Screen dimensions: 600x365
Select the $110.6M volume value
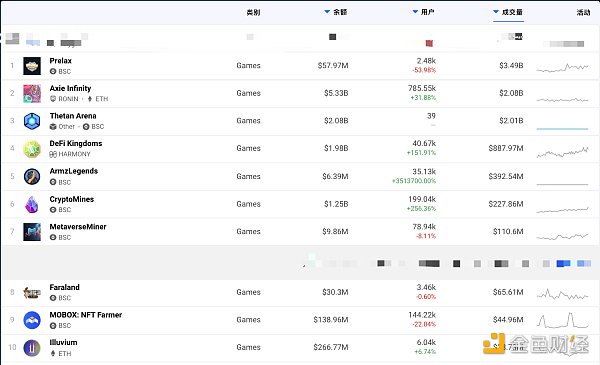pos(508,231)
